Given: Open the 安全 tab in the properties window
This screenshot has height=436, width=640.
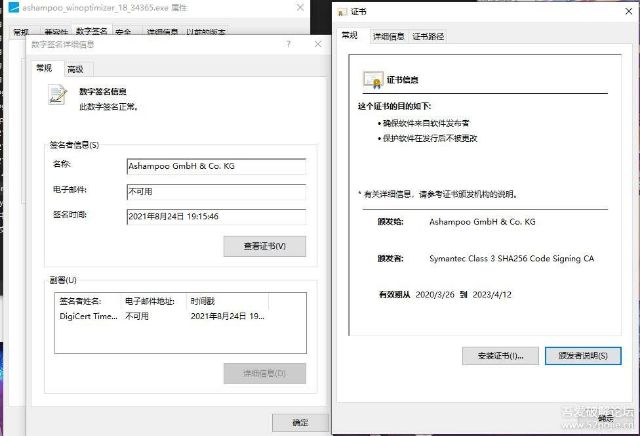Looking at the screenshot, I should tap(123, 32).
